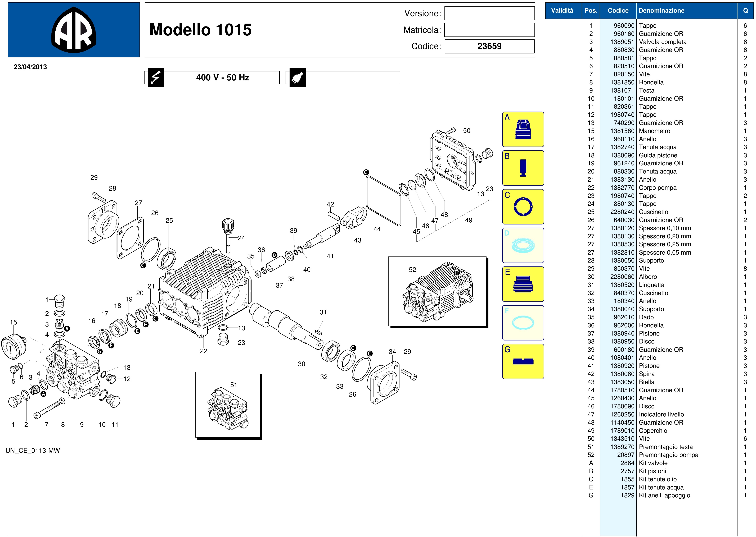Click the kit A valve icon tile
Image resolution: width=756 pixels, height=537 pixels.
pos(523,129)
